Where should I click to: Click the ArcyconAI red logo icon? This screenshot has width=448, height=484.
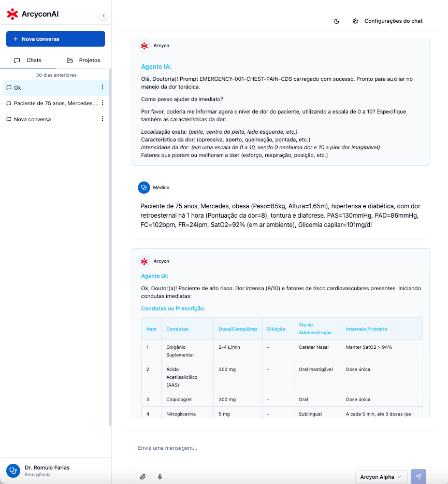12,14
